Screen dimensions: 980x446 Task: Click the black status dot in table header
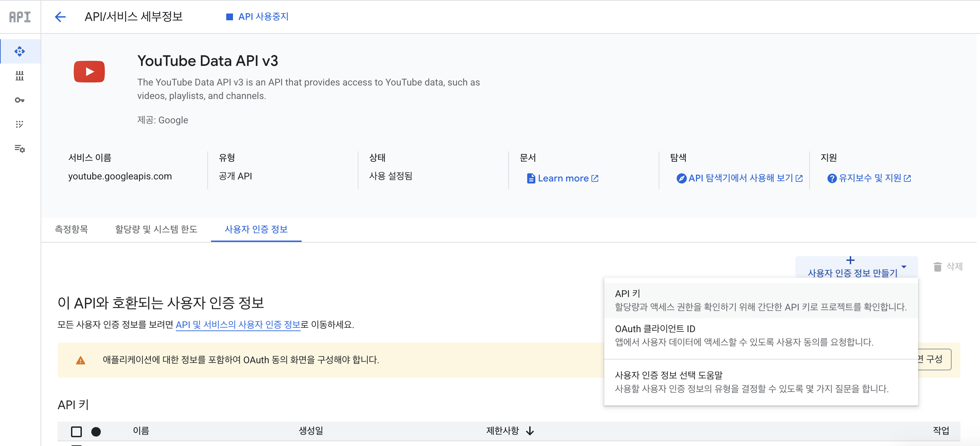click(96, 431)
